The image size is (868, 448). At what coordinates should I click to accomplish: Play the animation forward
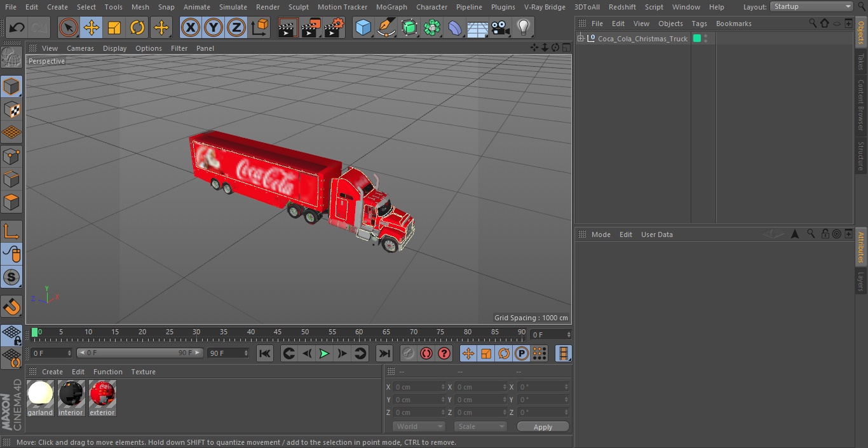[x=324, y=353]
